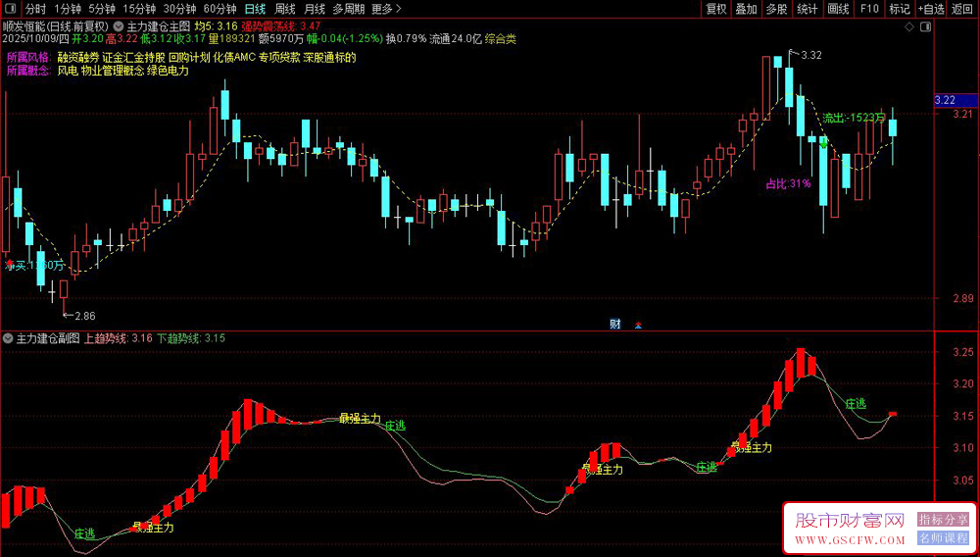Select the 日线 daily period tab
The image size is (980, 557).
click(255, 9)
